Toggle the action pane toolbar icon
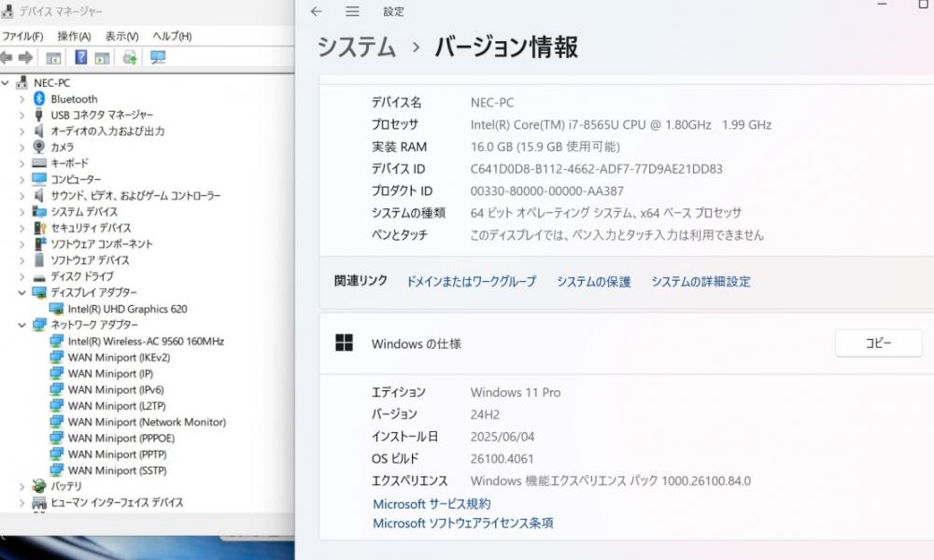Image resolution: width=934 pixels, height=560 pixels. pos(103,58)
